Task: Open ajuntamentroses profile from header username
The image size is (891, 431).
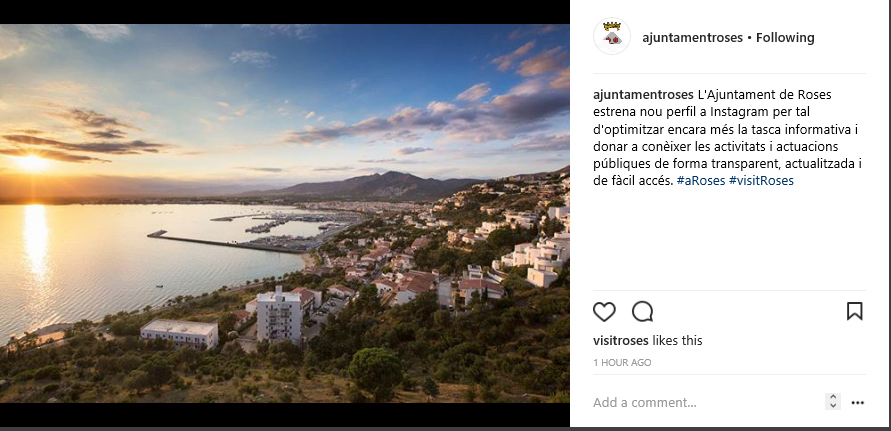Action: pyautogui.click(x=692, y=38)
